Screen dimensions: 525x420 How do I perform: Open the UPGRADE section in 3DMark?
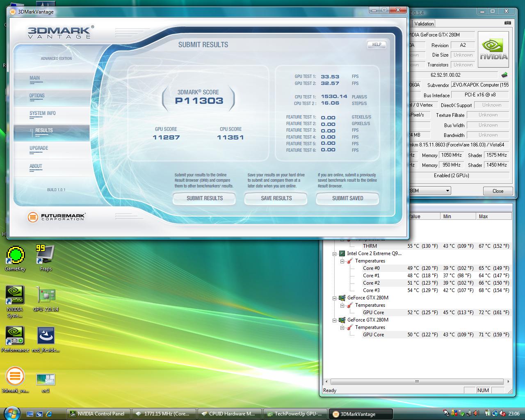tap(52, 150)
